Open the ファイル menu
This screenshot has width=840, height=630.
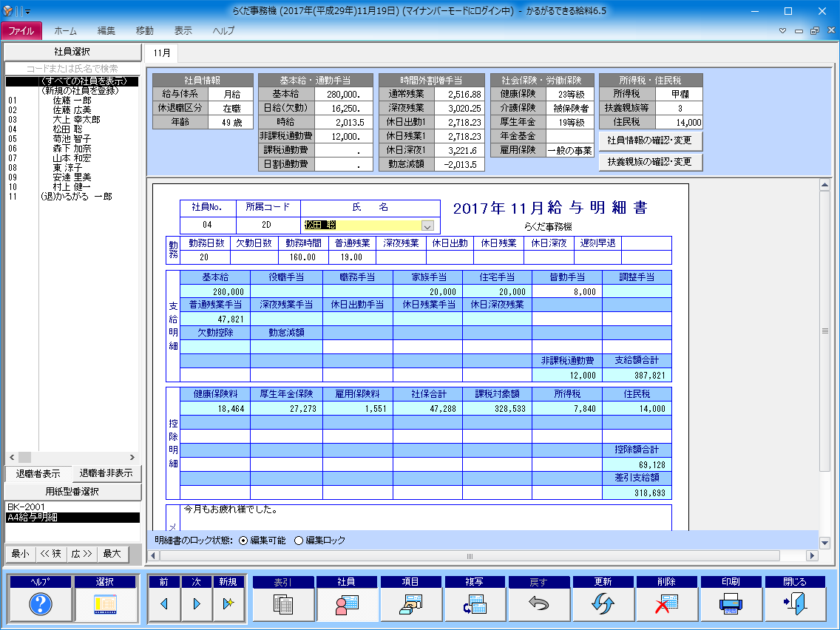click(x=21, y=31)
